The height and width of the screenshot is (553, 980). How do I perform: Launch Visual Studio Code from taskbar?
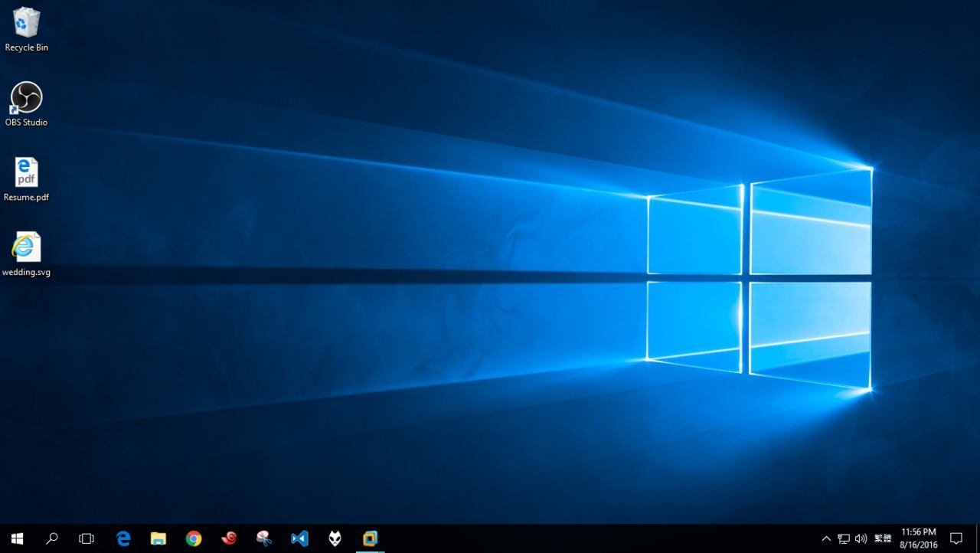[299, 538]
